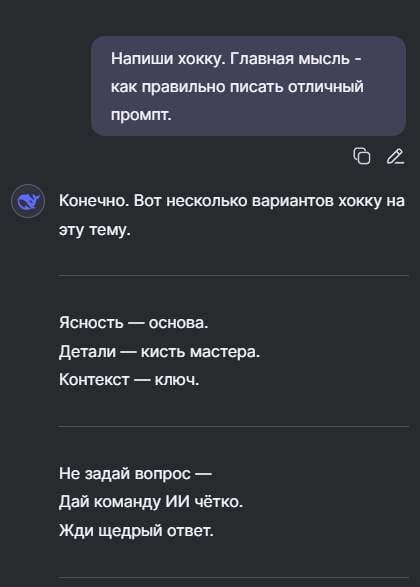Click the words 'Главная мысль' in the prompt
420x587 pixels.
click(x=289, y=59)
